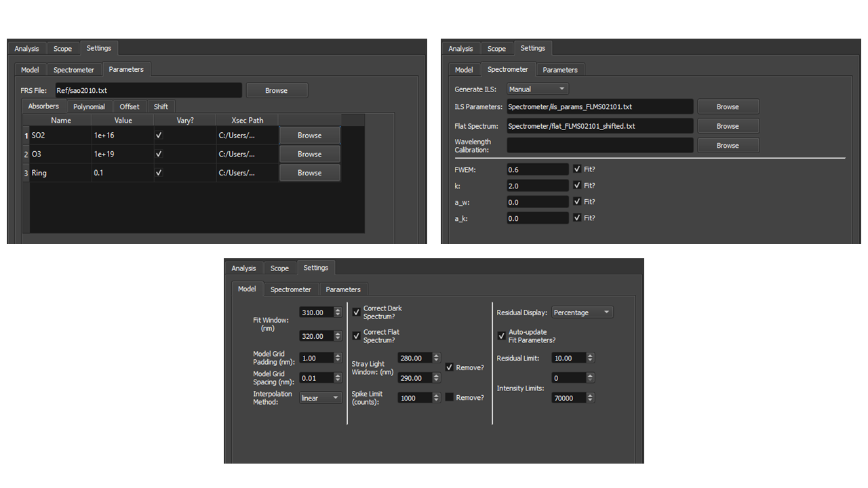Click FWEM value field

(538, 169)
